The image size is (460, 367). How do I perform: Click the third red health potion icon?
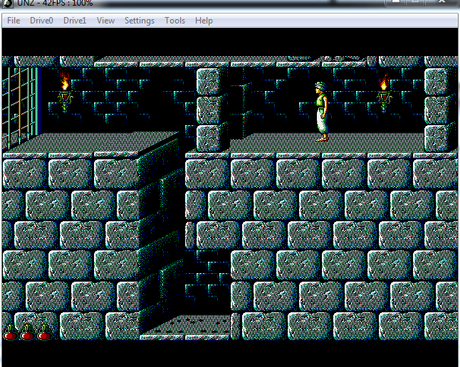tap(44, 333)
